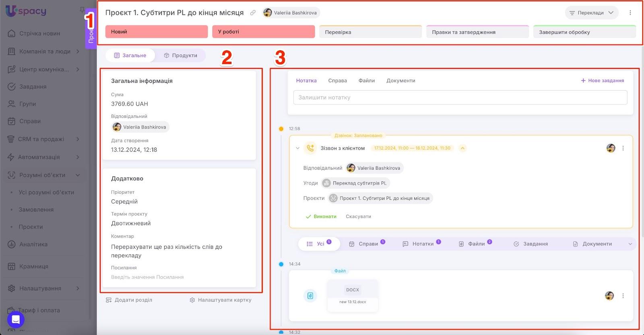Click the Аналітика chart icon
Image resolution: width=644 pixels, height=335 pixels.
tap(12, 244)
